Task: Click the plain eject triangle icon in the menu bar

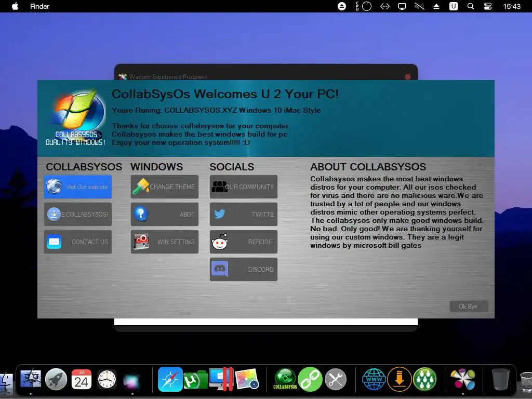Action: (x=436, y=6)
